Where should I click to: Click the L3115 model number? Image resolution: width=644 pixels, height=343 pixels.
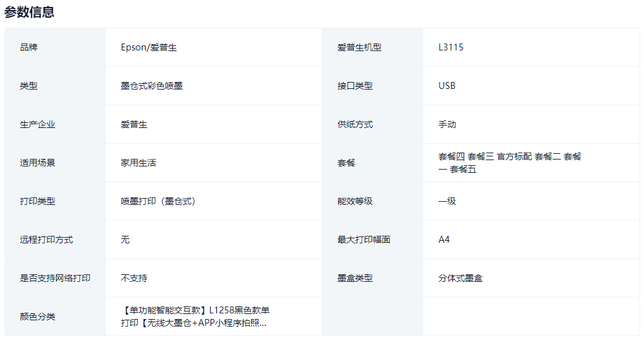tap(451, 47)
